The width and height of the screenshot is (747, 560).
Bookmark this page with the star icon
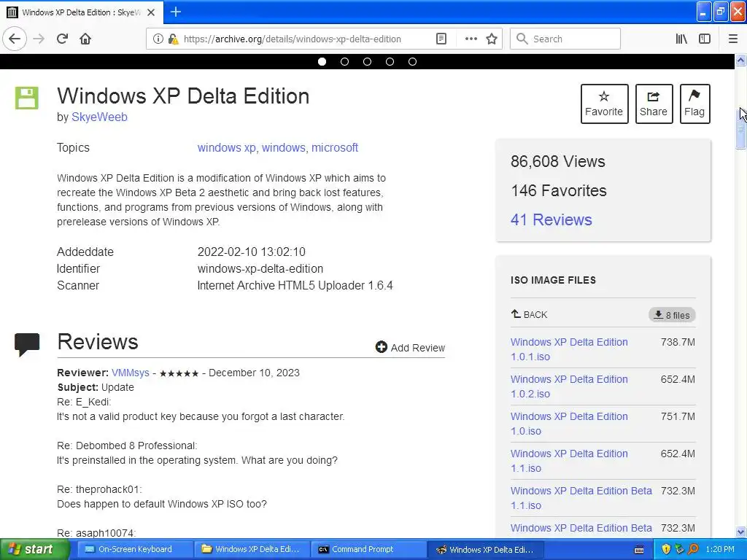492,39
